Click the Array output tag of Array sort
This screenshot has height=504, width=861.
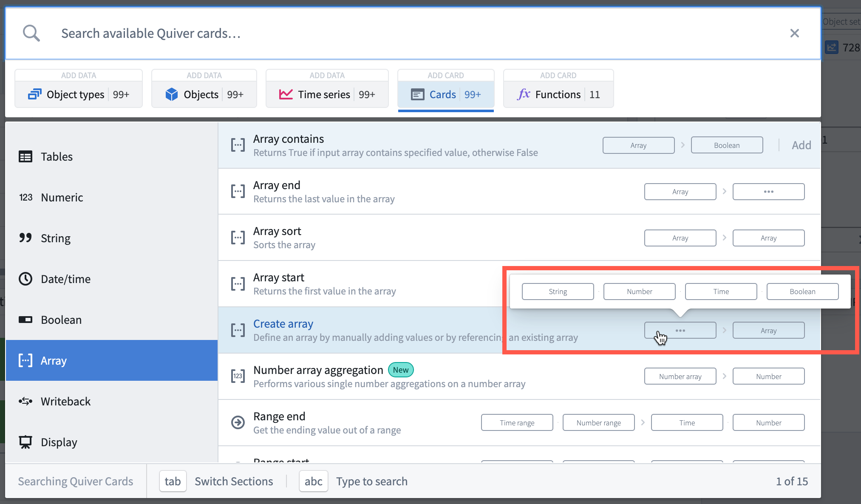pyautogui.click(x=768, y=238)
